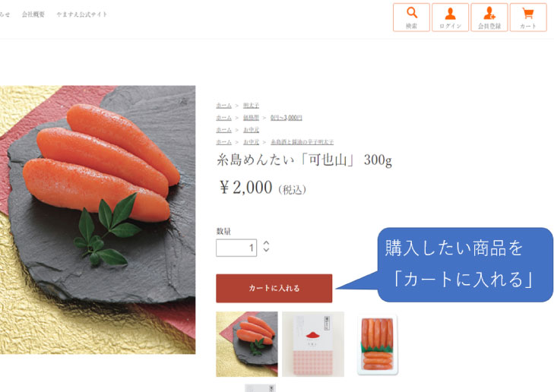Follow the 0円〜3,000円 breadcrumb link
554x392 pixels.
click(286, 118)
